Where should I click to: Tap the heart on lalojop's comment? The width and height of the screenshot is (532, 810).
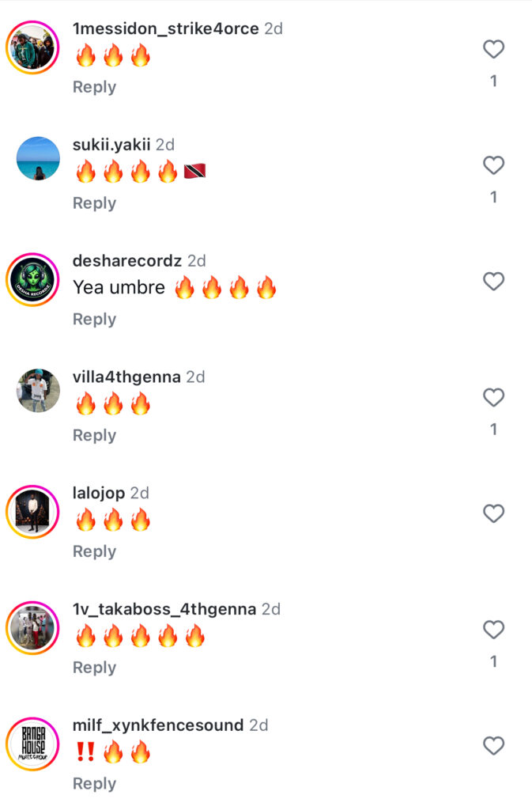493,513
